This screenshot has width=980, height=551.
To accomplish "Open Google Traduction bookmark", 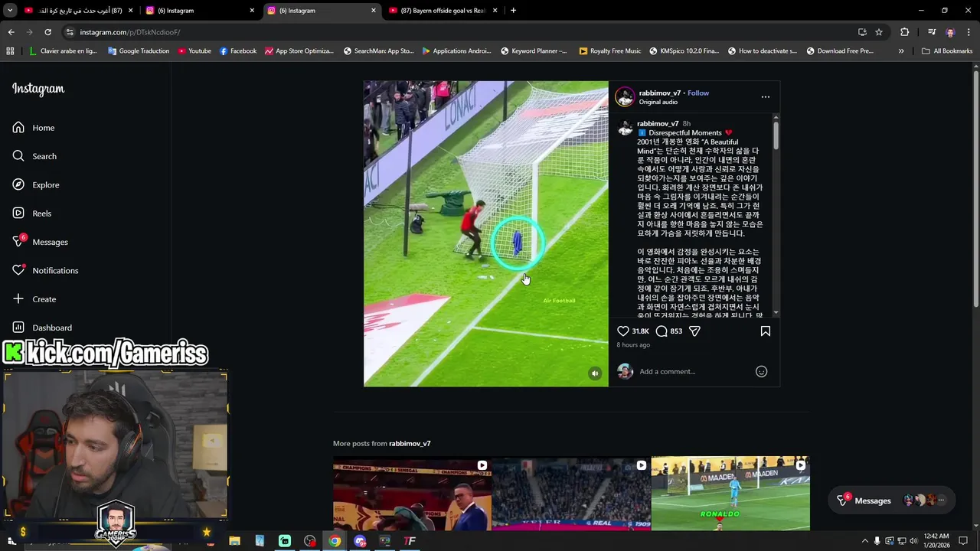I will [139, 51].
